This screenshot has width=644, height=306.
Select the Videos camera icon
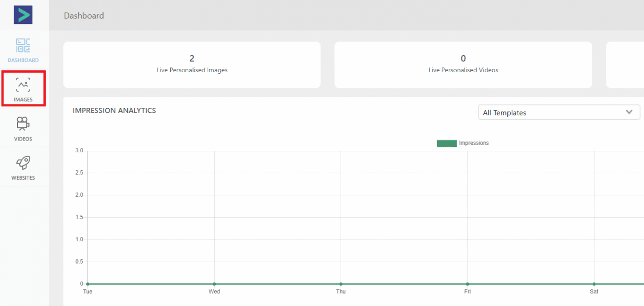click(x=23, y=124)
